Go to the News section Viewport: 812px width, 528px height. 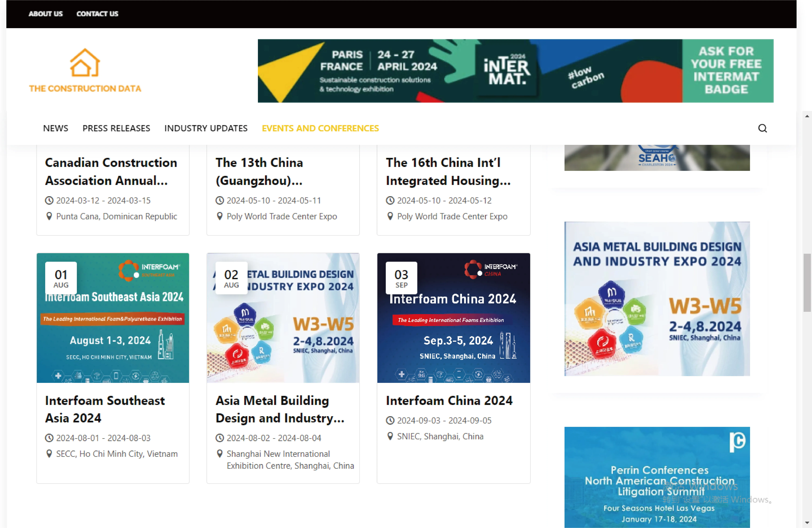[56, 128]
